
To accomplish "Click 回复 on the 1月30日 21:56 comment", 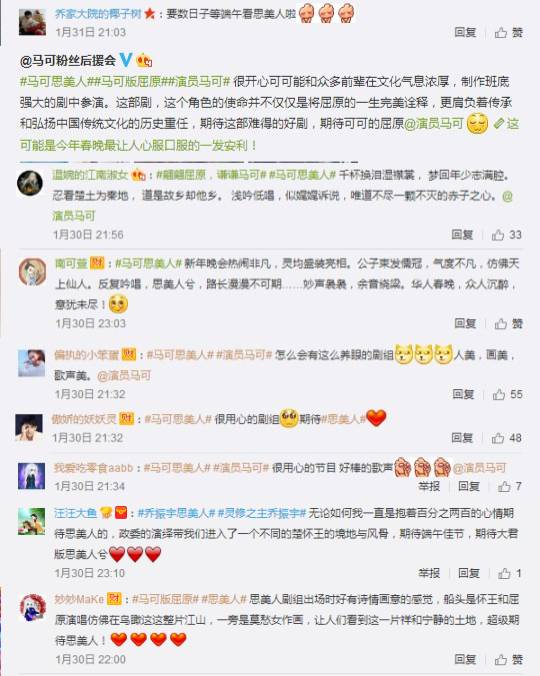I will click(x=462, y=235).
